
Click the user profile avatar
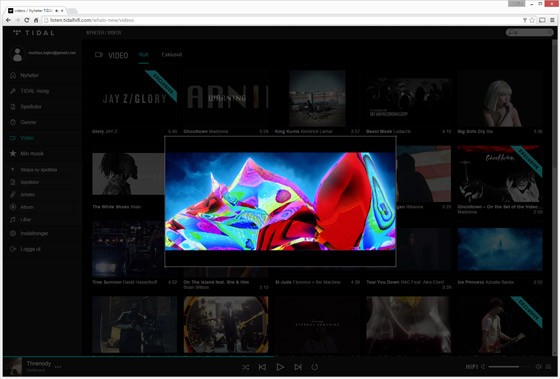tap(17, 54)
